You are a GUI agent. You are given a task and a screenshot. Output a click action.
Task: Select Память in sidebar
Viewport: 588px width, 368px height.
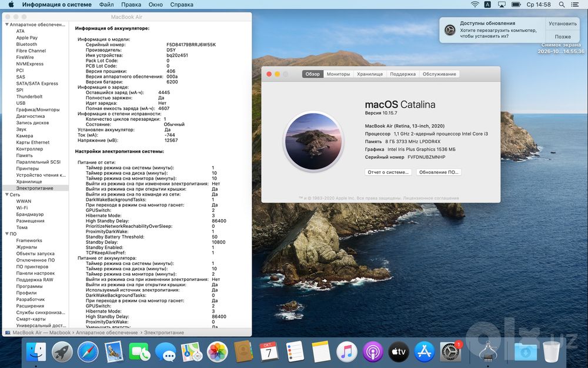click(24, 155)
